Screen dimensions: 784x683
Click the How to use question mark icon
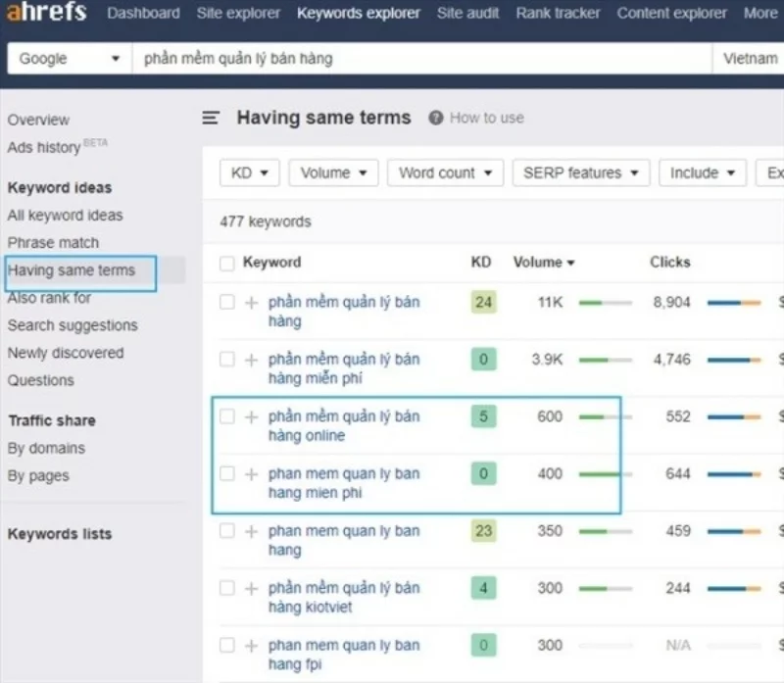[x=435, y=119]
